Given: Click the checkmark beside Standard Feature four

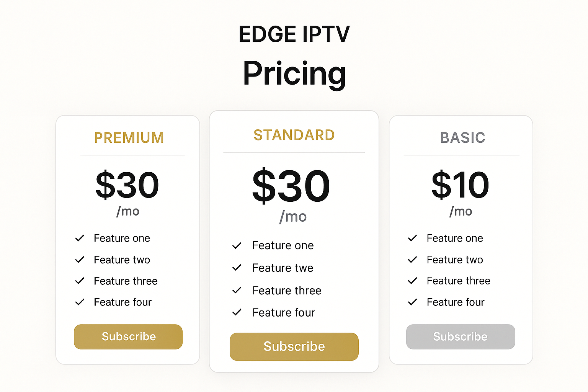Looking at the screenshot, I should tap(237, 312).
